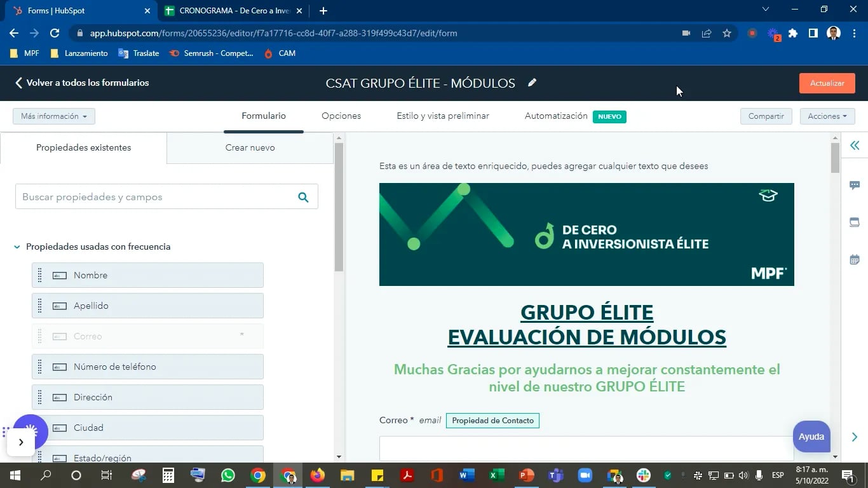Viewport: 868px width, 488px height.
Task: Bookmark this page with the star icon
Action: [x=727, y=33]
